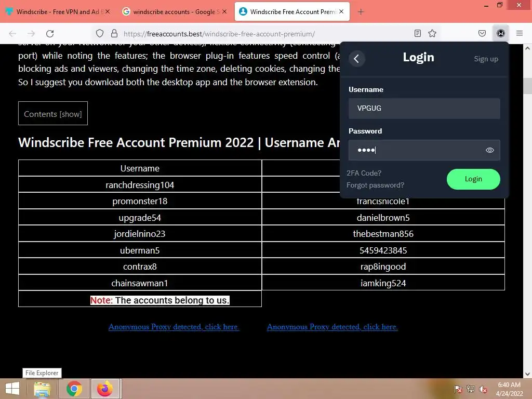Bookmark this page with the star icon

click(x=432, y=33)
